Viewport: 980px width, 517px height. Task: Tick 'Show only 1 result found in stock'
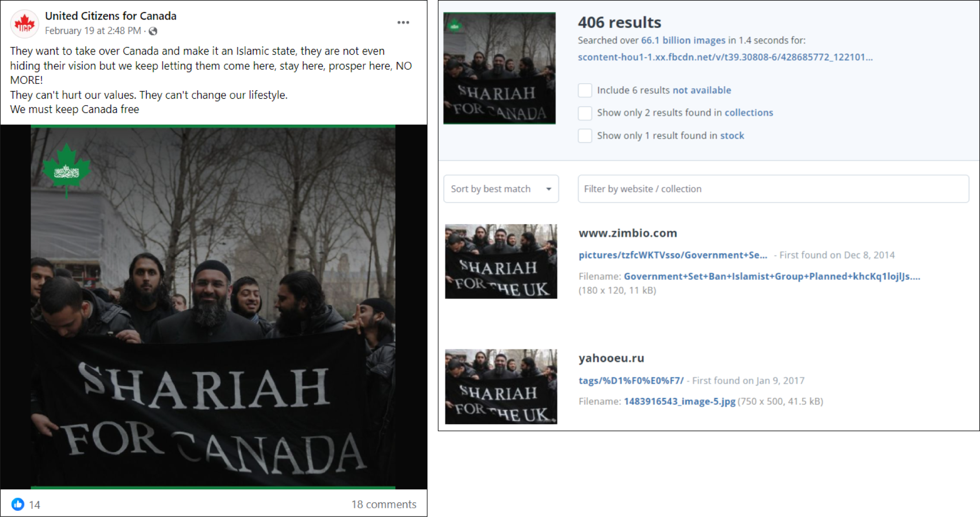pyautogui.click(x=585, y=135)
